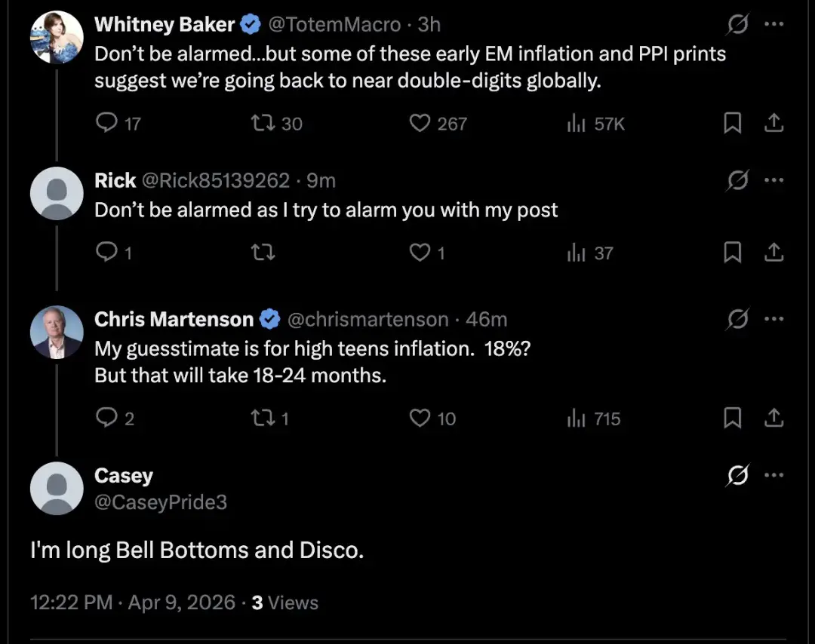Image resolution: width=815 pixels, height=644 pixels.
Task: Share Chris Martenson's post
Action: (x=773, y=419)
